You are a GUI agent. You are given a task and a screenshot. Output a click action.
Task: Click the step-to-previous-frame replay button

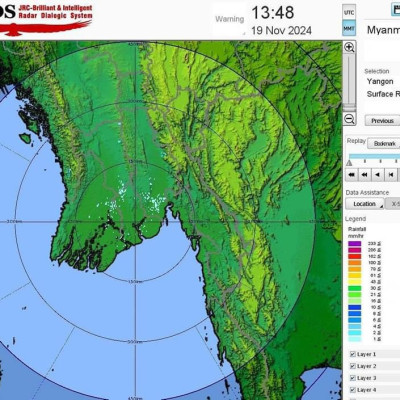(391, 174)
